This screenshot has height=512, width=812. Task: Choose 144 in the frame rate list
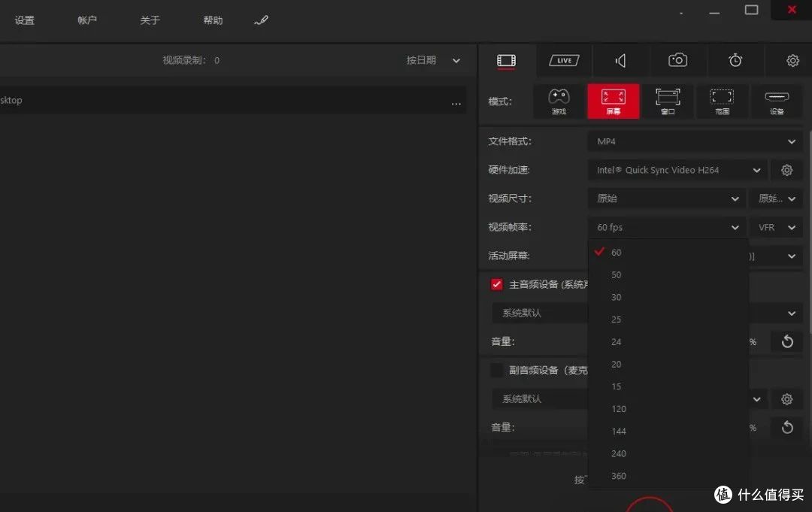click(x=668, y=432)
